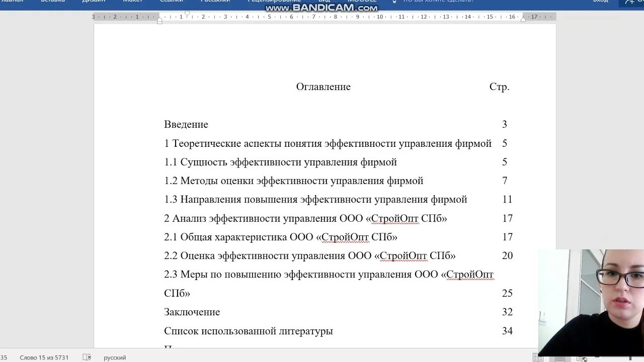Click the spelling check icon in status bar
Image resolution: width=644 pixels, height=362 pixels.
tap(87, 357)
